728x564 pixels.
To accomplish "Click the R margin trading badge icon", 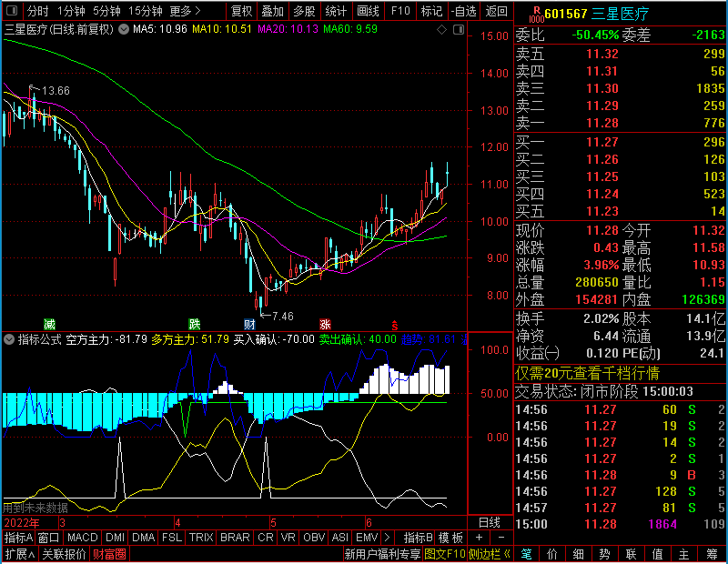I will pyautogui.click(x=536, y=15).
